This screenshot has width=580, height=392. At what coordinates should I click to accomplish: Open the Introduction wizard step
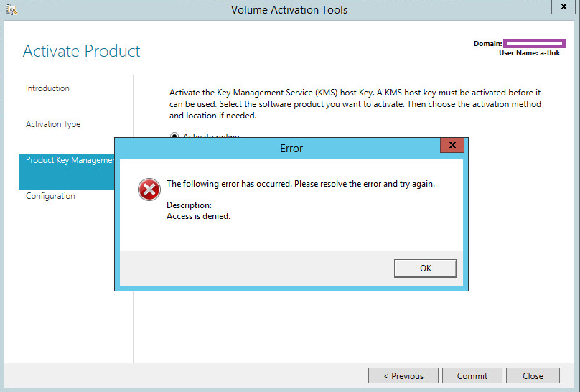[47, 88]
